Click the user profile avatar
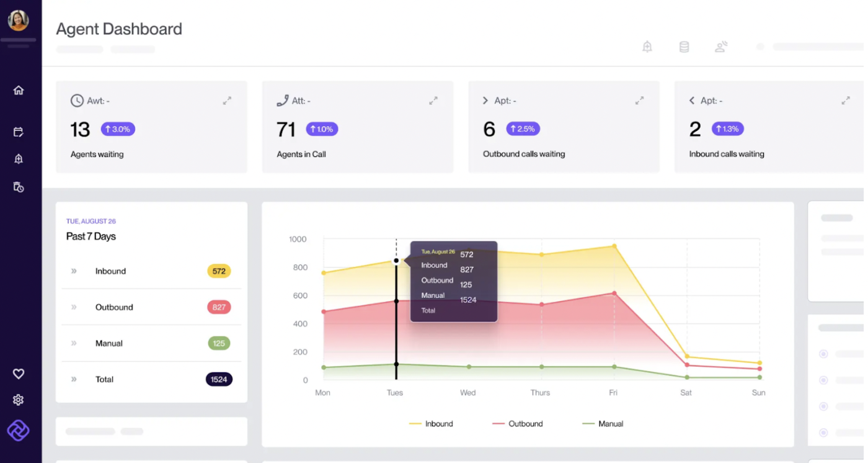Screen dimensions: 868x463 pos(19,20)
